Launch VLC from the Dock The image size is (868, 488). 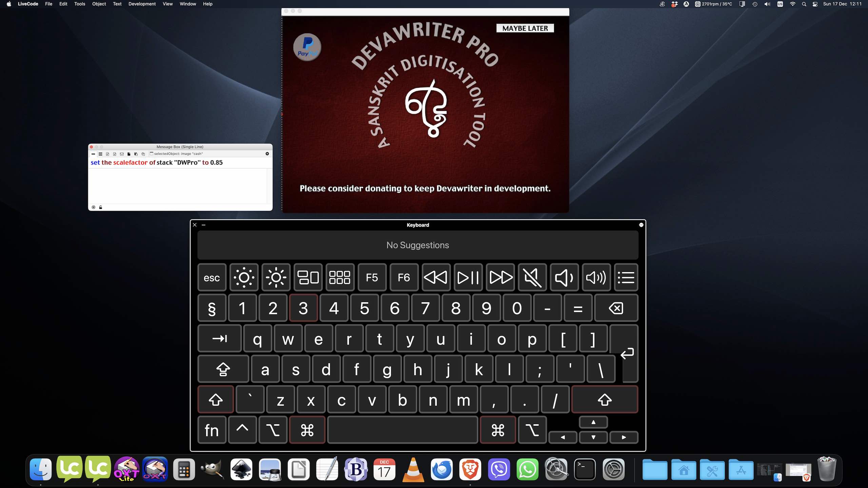[x=413, y=470]
